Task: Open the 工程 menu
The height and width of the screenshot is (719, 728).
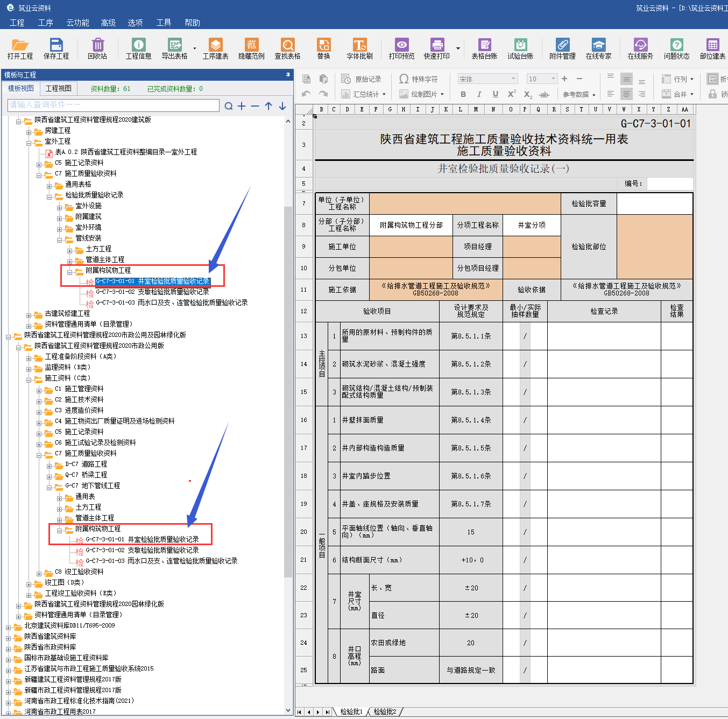Action: [x=17, y=23]
